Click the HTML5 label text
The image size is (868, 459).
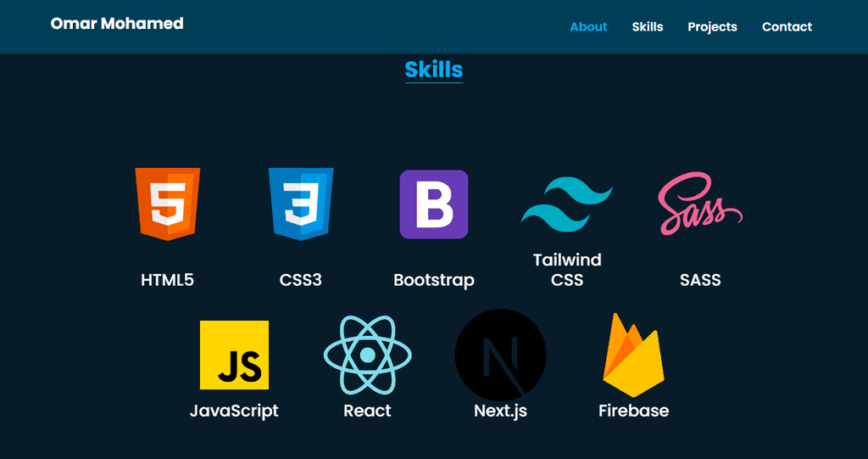pos(168,280)
